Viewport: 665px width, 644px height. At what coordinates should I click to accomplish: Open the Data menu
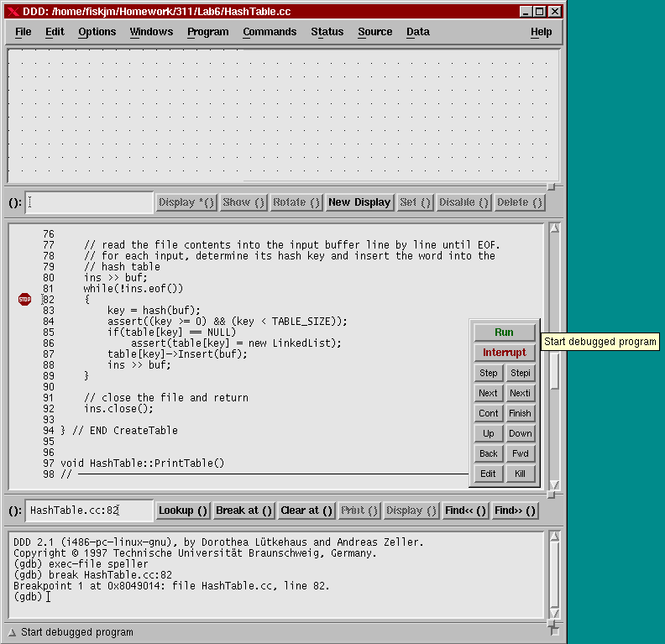417,32
